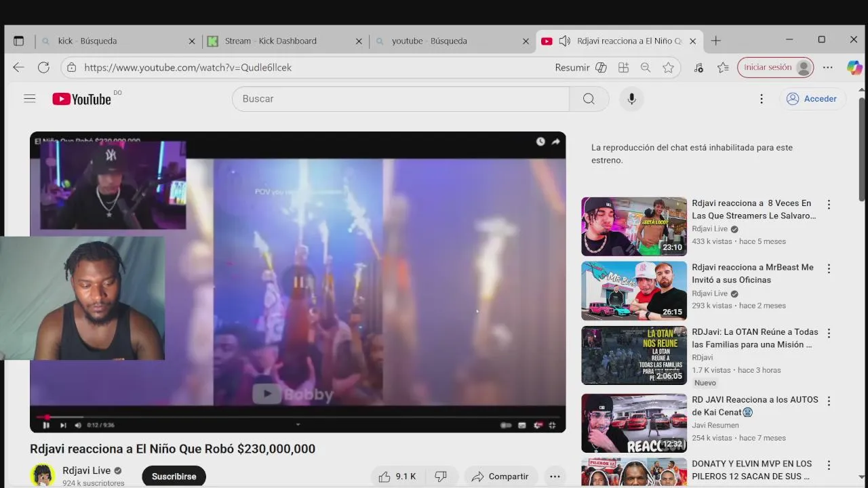
Task: Open DONATY Y ELVIN MVP video title
Action: (x=751, y=470)
